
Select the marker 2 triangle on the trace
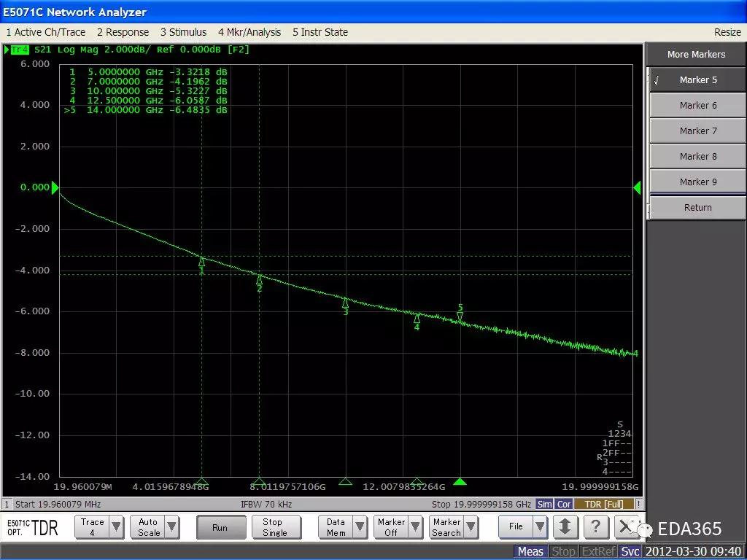(259, 279)
